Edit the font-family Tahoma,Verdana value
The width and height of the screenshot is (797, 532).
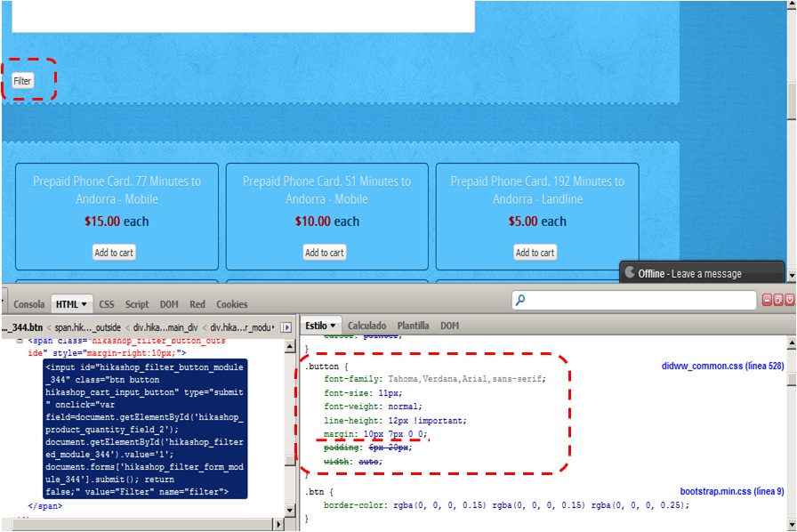(x=467, y=379)
